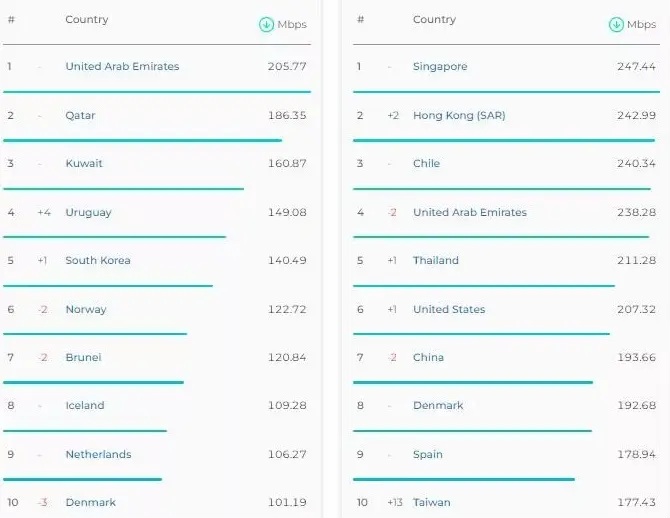Select Qatar country link
The height and width of the screenshot is (518, 670).
click(x=80, y=116)
